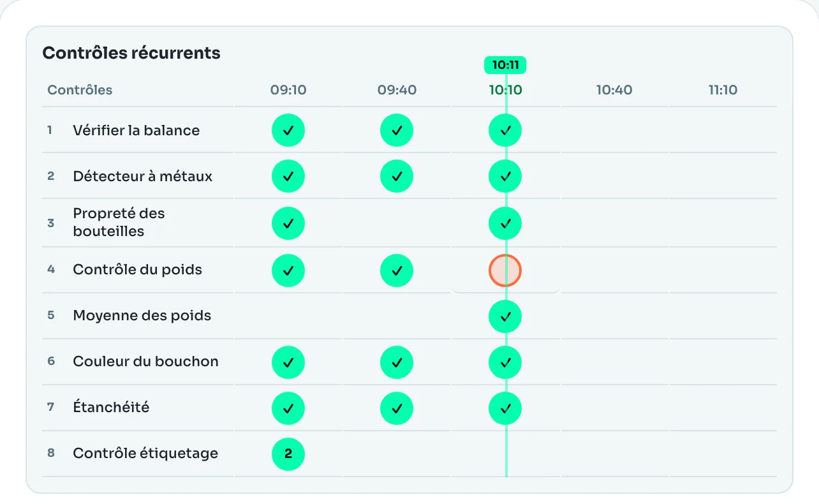This screenshot has height=504, width=819.
Task: Click Propreté des bouteilles checkmark at 10:10
Action: pos(505,223)
